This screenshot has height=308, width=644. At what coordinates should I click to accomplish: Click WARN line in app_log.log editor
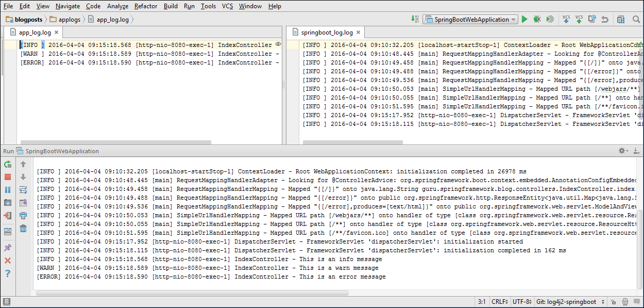point(149,54)
